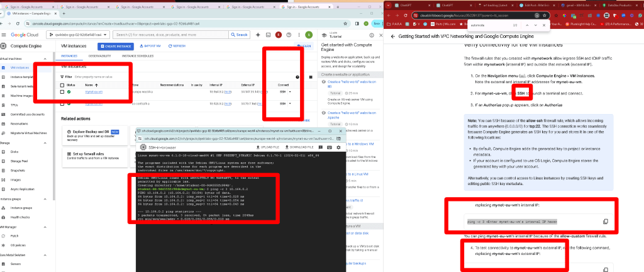Click SSH for the europe-west4-a instance
Viewport: 644px width, 272px height.
(282, 92)
